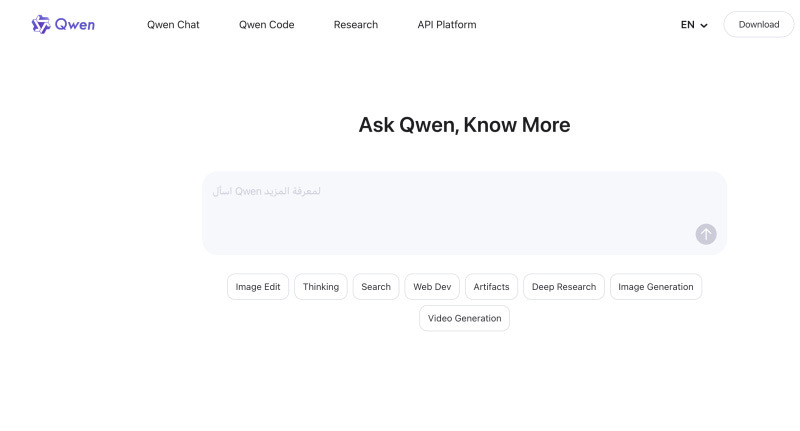Click the Qwen logo icon
Image resolution: width=800 pixels, height=431 pixels.
pyautogui.click(x=41, y=24)
